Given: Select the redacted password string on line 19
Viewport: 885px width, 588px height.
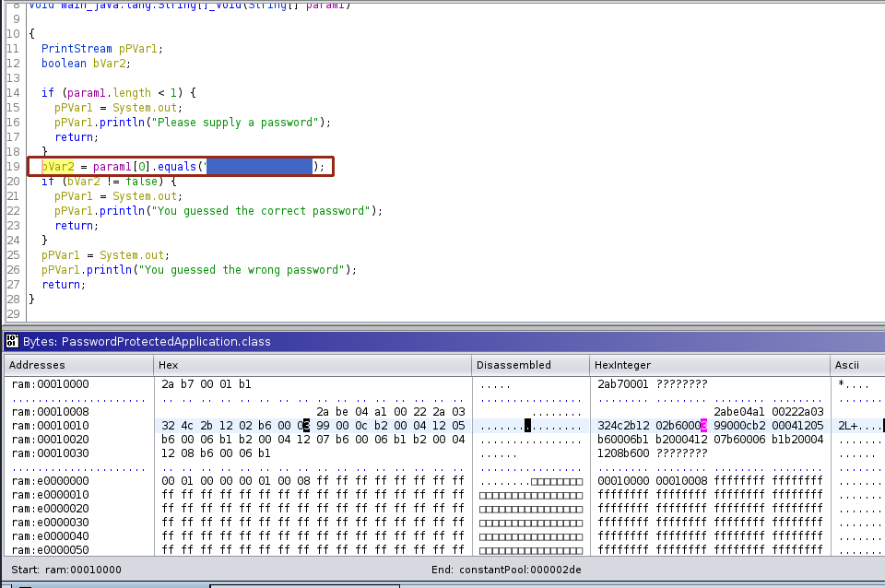Looking at the screenshot, I should pyautogui.click(x=259, y=166).
